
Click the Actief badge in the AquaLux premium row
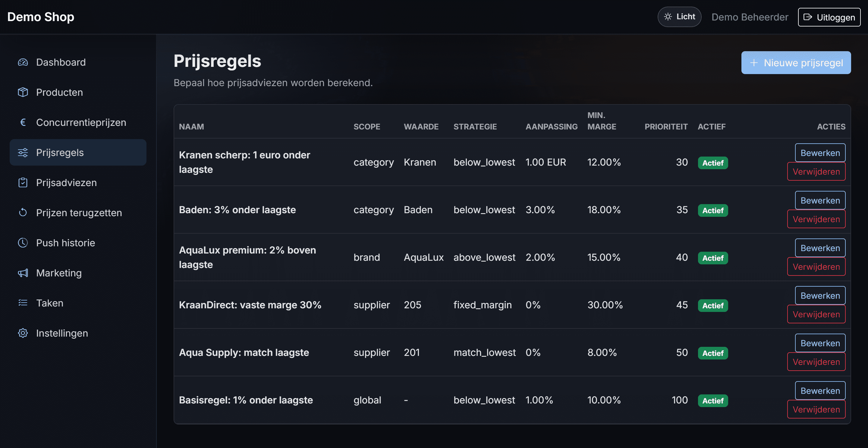(x=713, y=258)
